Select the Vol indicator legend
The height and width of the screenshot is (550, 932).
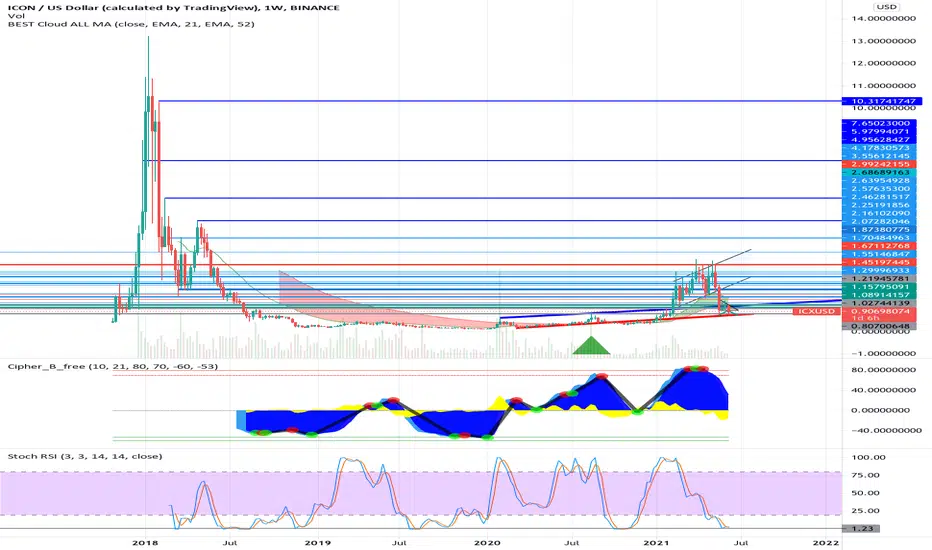(x=15, y=15)
